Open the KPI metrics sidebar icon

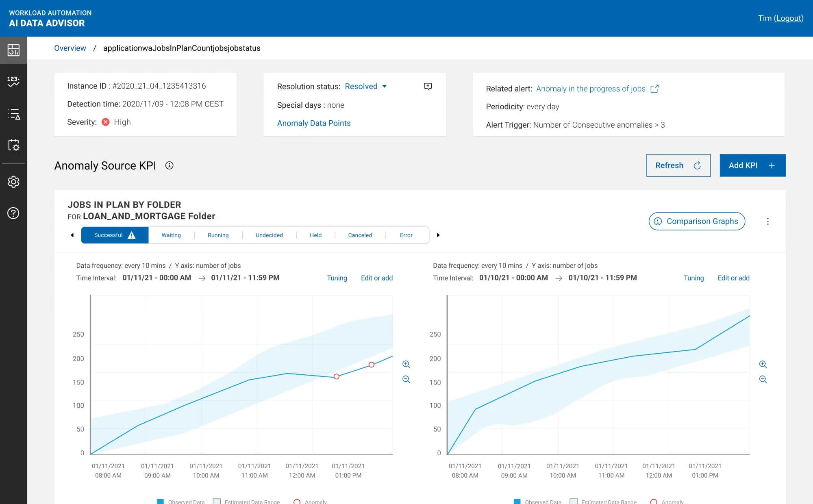point(13,82)
